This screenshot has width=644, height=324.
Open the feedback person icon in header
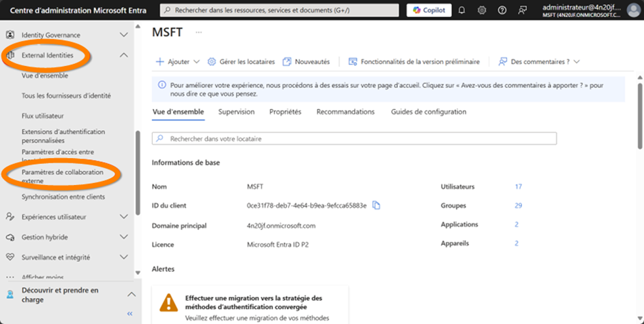click(x=523, y=10)
